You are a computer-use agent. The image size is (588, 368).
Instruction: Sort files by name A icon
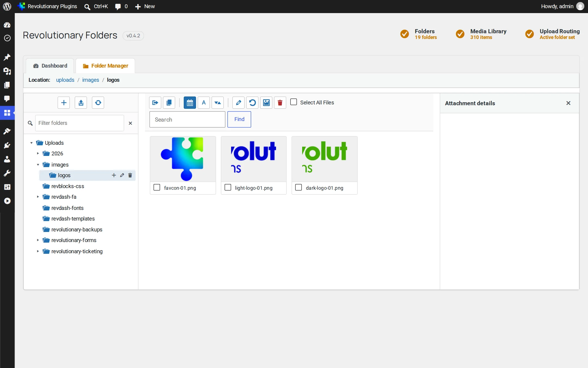(204, 103)
